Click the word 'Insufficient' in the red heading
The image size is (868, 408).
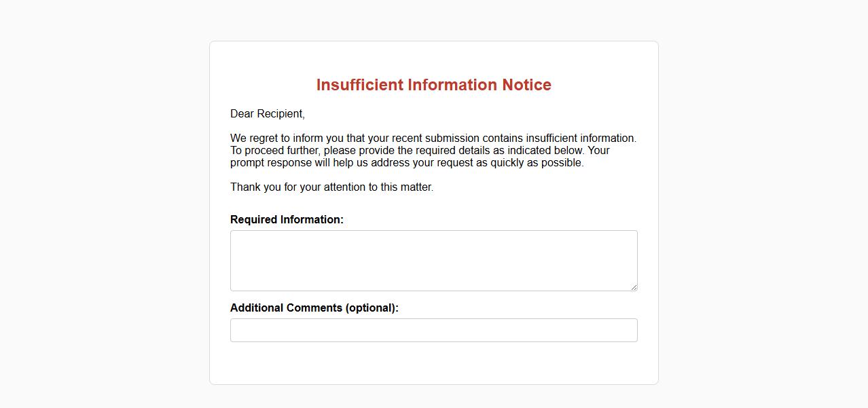(x=359, y=85)
